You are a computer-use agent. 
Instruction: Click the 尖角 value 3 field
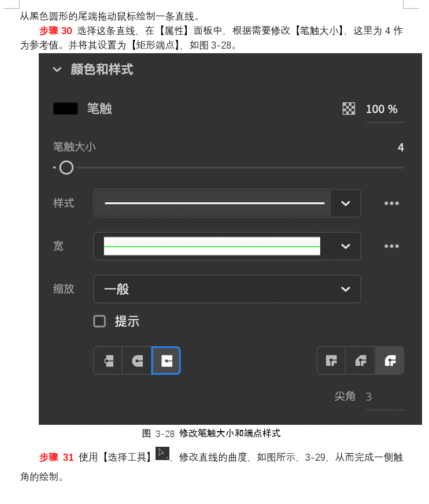384,397
